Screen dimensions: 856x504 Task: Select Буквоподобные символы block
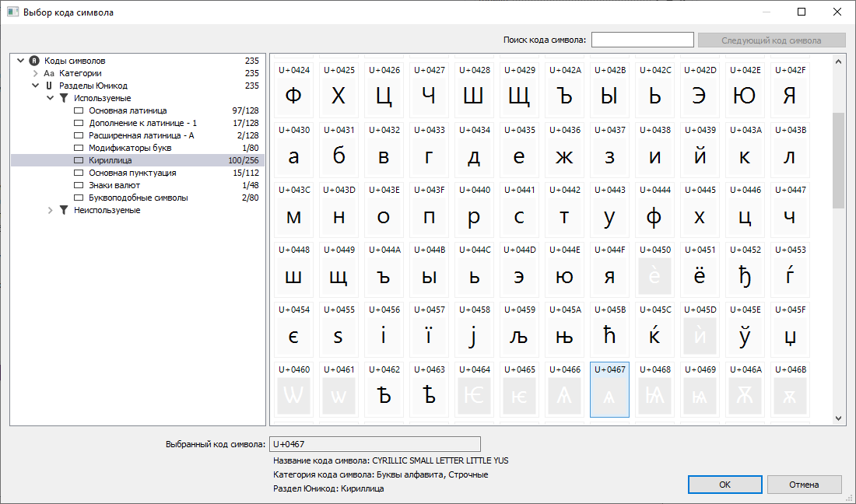pyautogui.click(x=138, y=198)
